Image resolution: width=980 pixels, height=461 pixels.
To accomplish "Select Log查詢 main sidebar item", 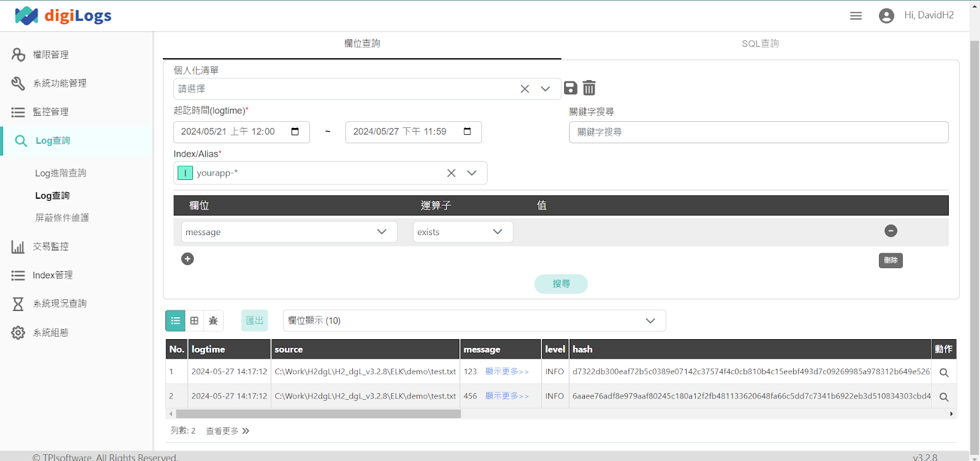I will pos(77,141).
